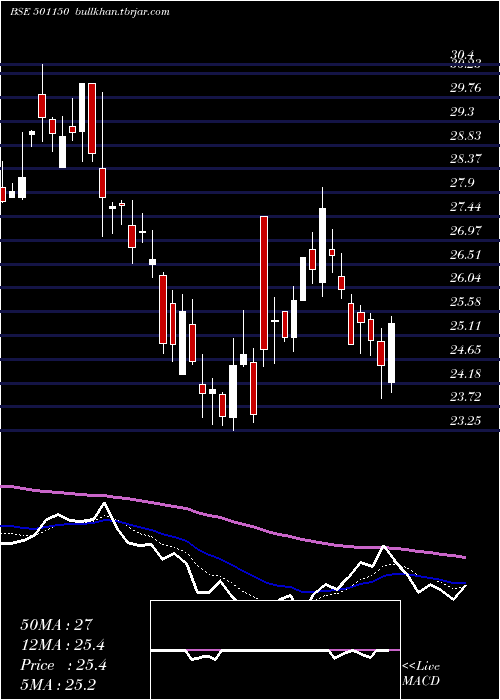Click the 27.9 price axis label
This screenshot has height=700, width=500.
pyautogui.click(x=462, y=183)
